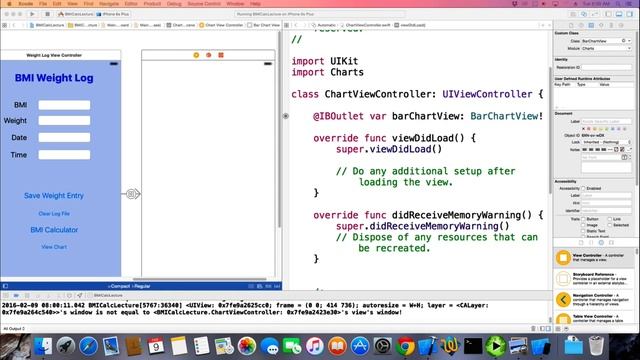Click the Document Label field

pyautogui.click(x=606, y=122)
